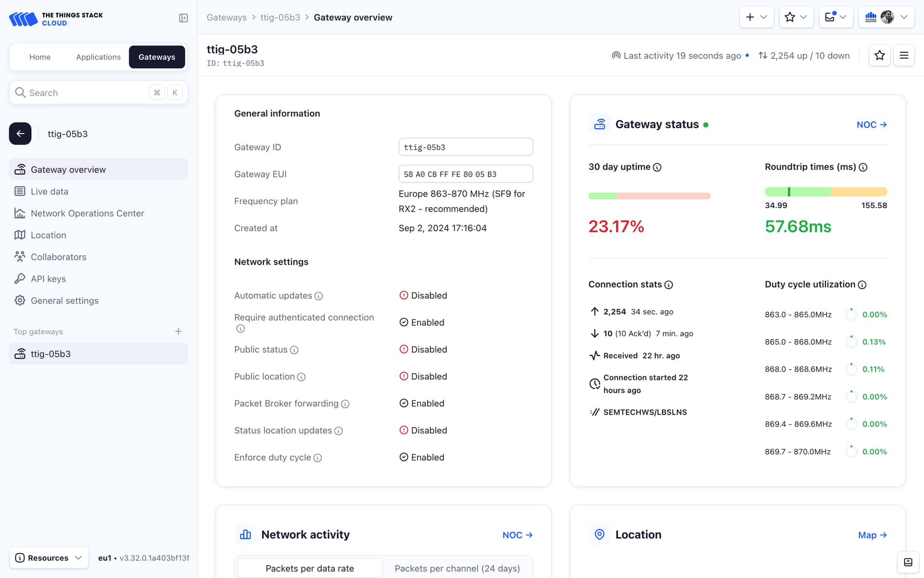Click the Location sidebar icon
Screen dimensions: 924x578
(x=20, y=235)
